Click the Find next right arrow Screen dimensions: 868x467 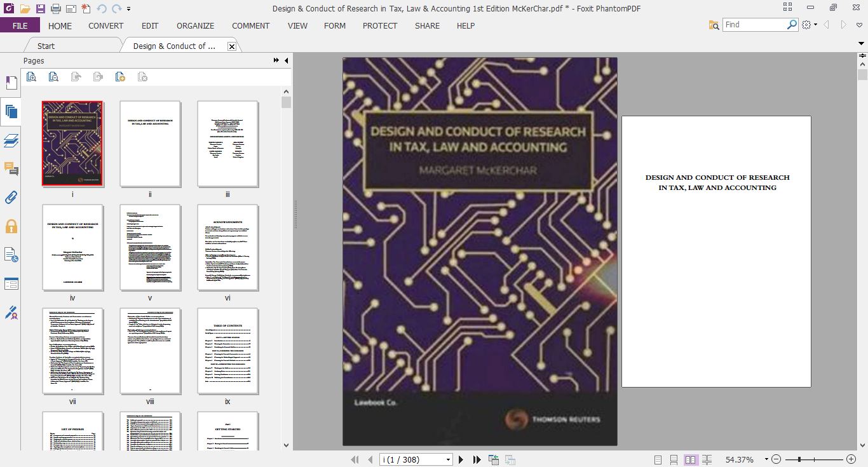coord(844,25)
